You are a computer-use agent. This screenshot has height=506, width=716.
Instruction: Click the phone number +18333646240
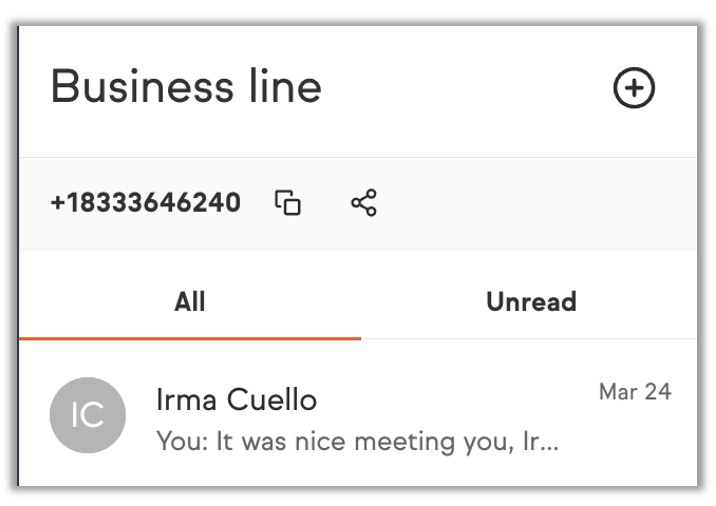146,203
